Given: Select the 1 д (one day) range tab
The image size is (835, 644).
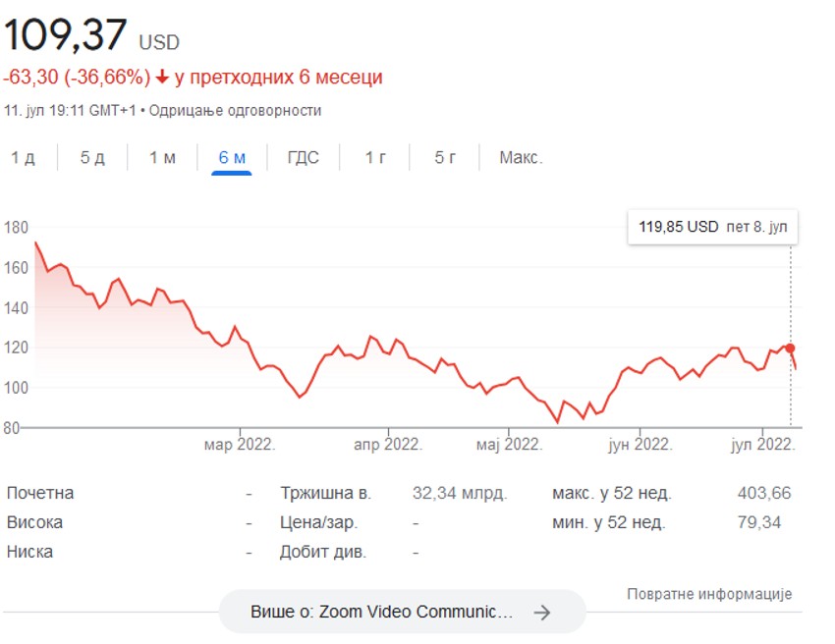Looking at the screenshot, I should [x=24, y=158].
